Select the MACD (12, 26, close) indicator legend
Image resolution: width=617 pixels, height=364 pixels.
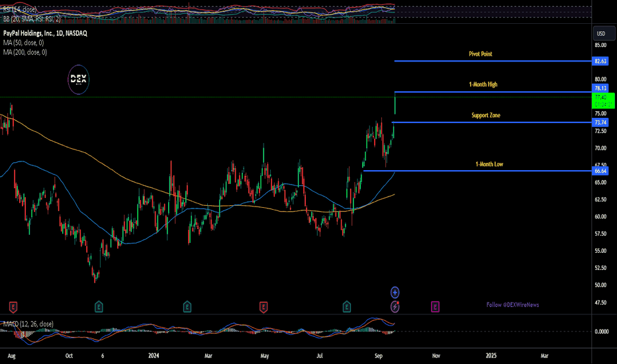28,324
